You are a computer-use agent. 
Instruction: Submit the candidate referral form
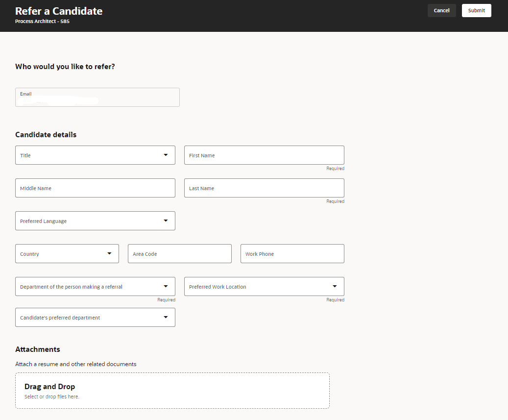coord(476,10)
